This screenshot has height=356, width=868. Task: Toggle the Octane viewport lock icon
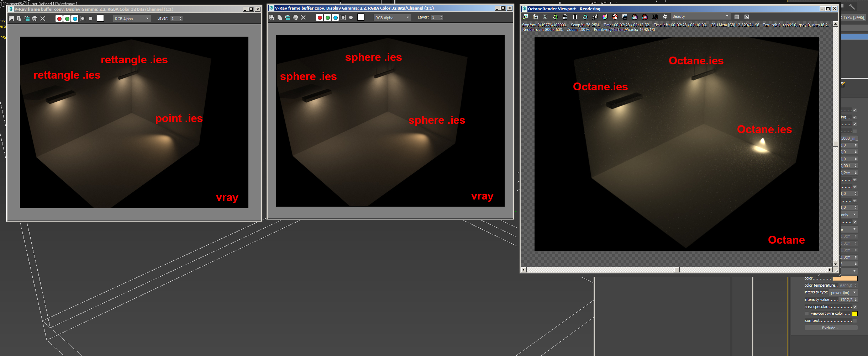(565, 17)
